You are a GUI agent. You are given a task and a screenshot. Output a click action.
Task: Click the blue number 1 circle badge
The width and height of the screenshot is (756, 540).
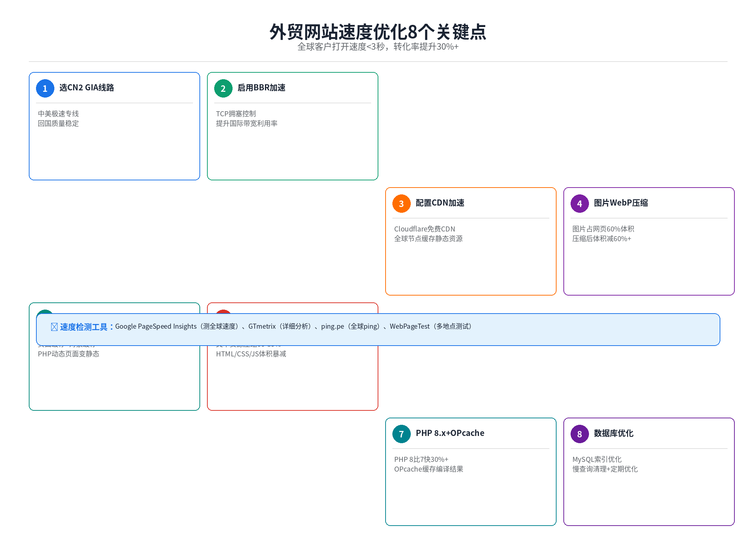point(45,89)
